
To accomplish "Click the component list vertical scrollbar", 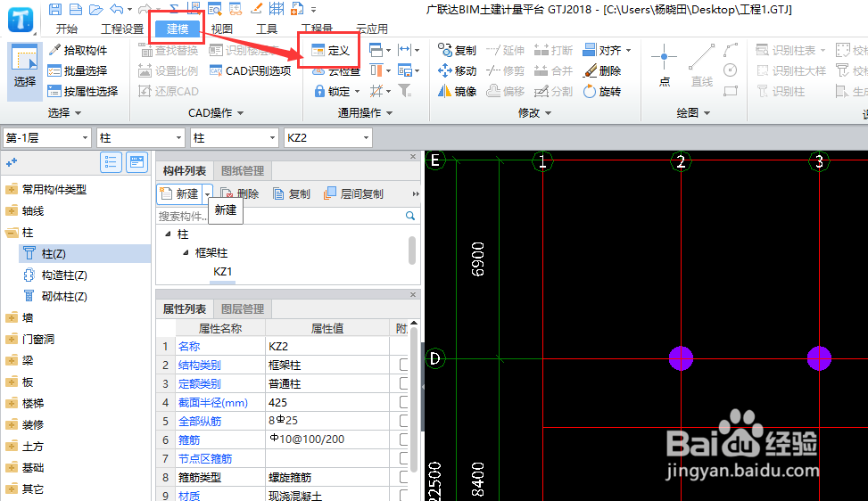I will pyautogui.click(x=412, y=250).
